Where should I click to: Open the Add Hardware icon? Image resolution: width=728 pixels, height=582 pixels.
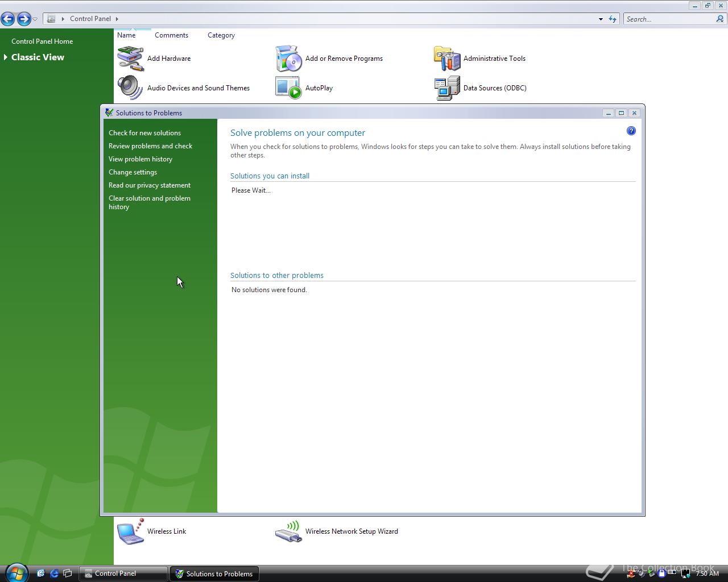(x=130, y=59)
